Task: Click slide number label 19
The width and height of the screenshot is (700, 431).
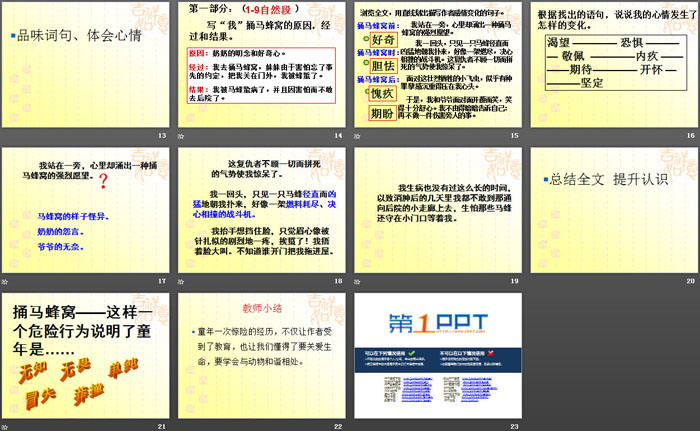Action: [515, 281]
